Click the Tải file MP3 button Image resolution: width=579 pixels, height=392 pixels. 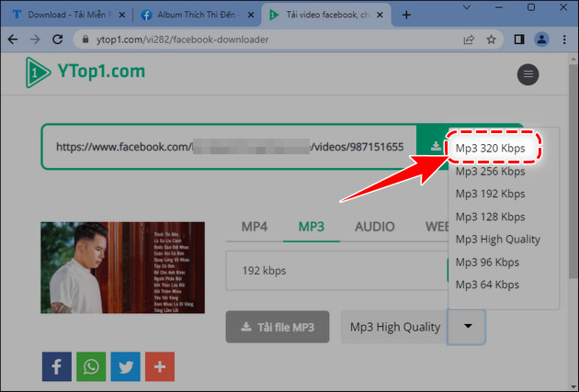[278, 326]
